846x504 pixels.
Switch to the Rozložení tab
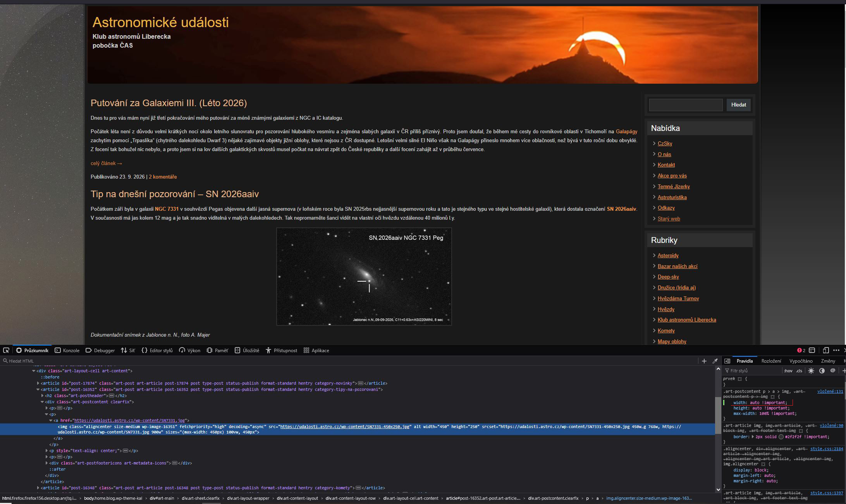pos(771,361)
